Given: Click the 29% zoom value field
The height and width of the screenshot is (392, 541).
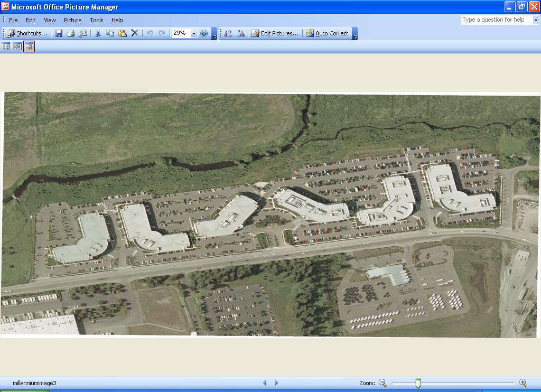Looking at the screenshot, I should pyautogui.click(x=182, y=33).
